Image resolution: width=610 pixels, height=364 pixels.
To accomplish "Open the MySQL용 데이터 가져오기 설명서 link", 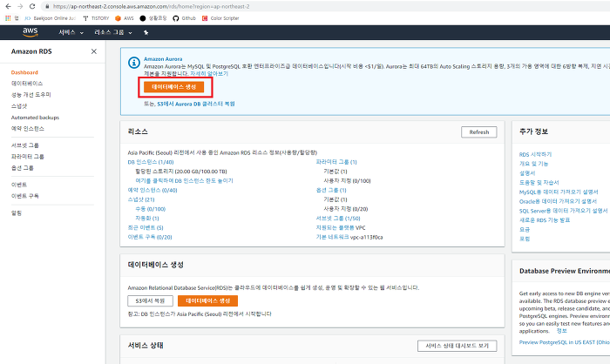I will [x=559, y=192].
